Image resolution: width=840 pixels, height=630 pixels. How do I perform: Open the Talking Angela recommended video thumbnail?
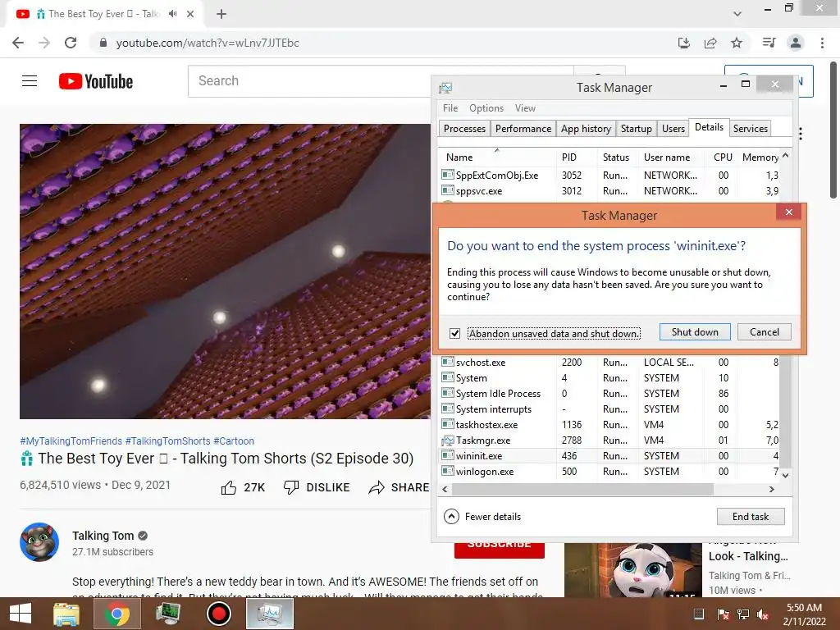(x=632, y=570)
